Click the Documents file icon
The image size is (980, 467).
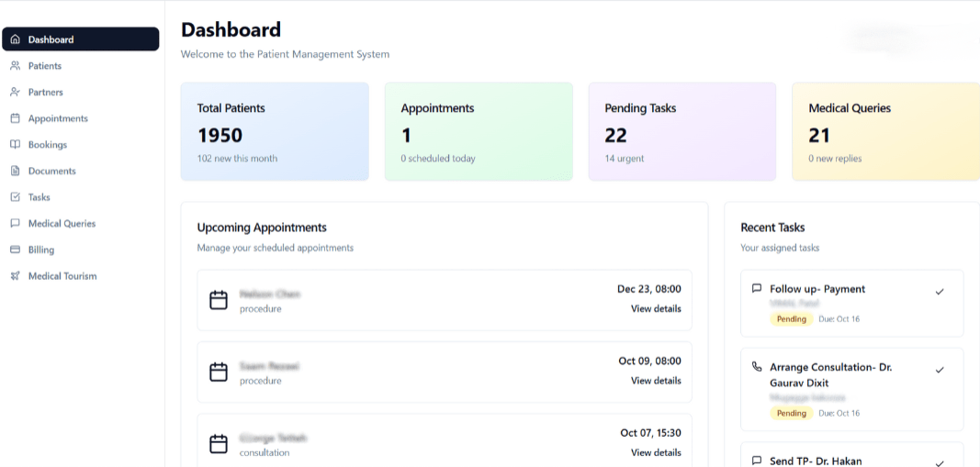[x=15, y=171]
